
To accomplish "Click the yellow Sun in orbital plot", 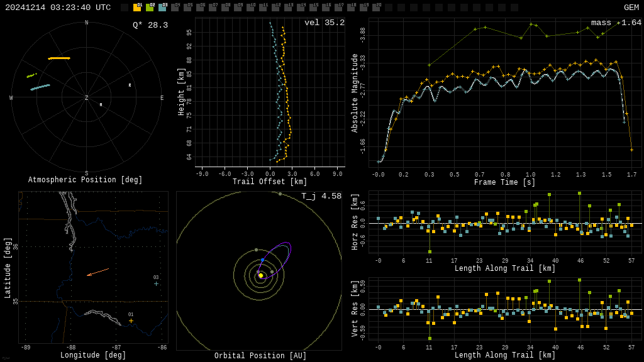I will [260, 275].
